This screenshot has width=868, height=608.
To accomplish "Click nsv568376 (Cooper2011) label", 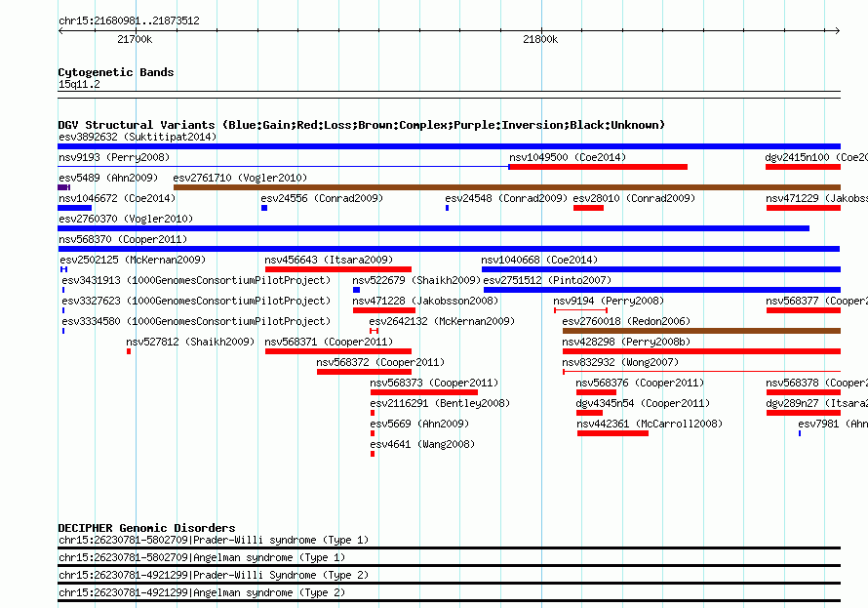I will [x=640, y=383].
